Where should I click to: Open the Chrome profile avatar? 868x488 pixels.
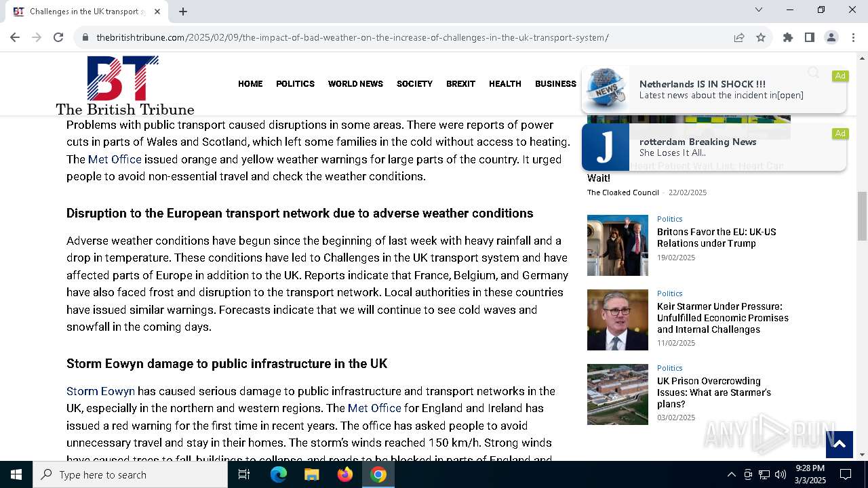tap(831, 37)
